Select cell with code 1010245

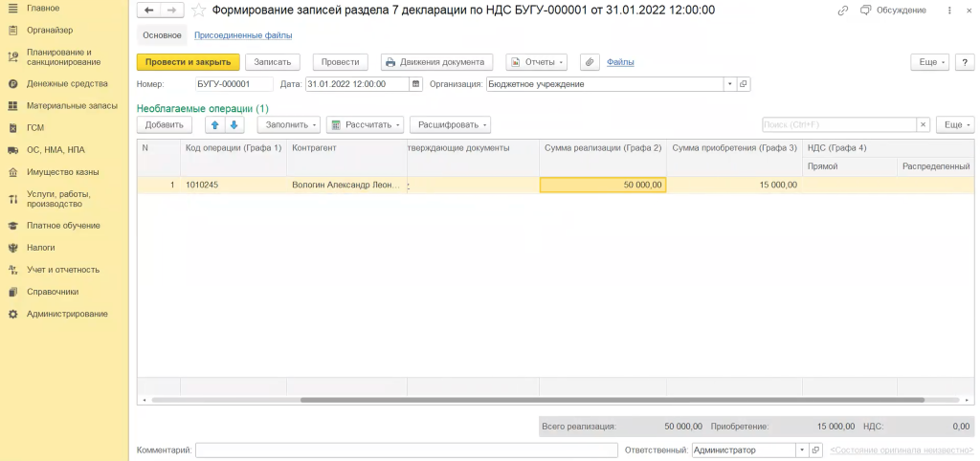[x=234, y=185]
